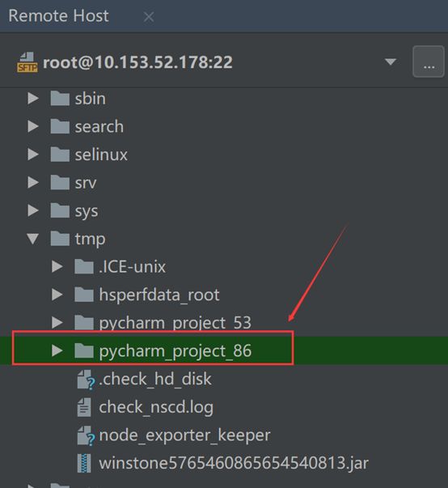Expand the search folder
The height and width of the screenshot is (488, 448).
pos(33,126)
